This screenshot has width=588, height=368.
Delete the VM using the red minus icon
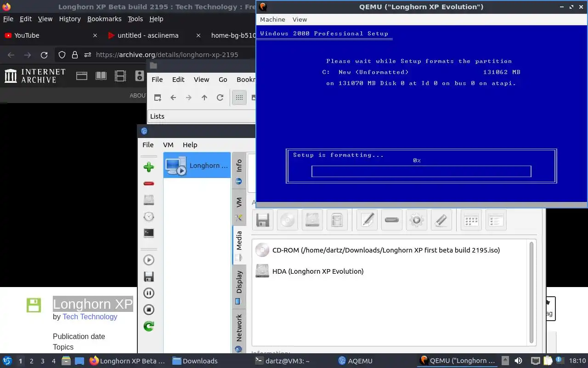click(x=148, y=184)
